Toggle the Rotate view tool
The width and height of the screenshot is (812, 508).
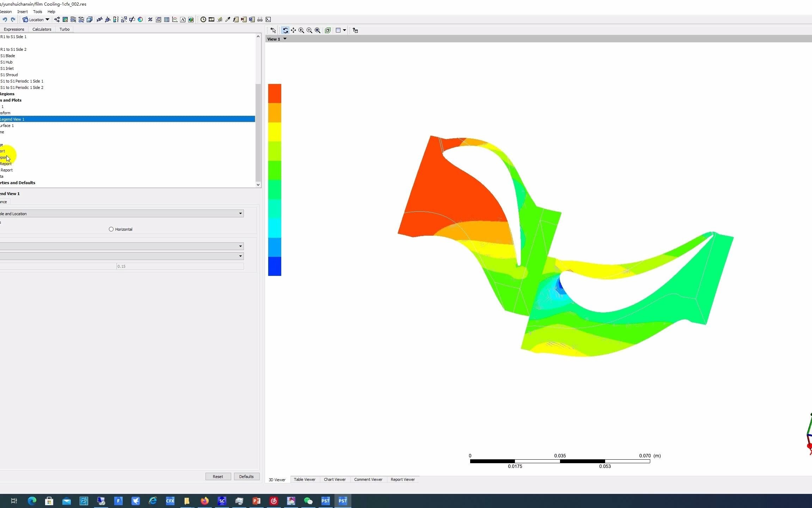click(285, 30)
